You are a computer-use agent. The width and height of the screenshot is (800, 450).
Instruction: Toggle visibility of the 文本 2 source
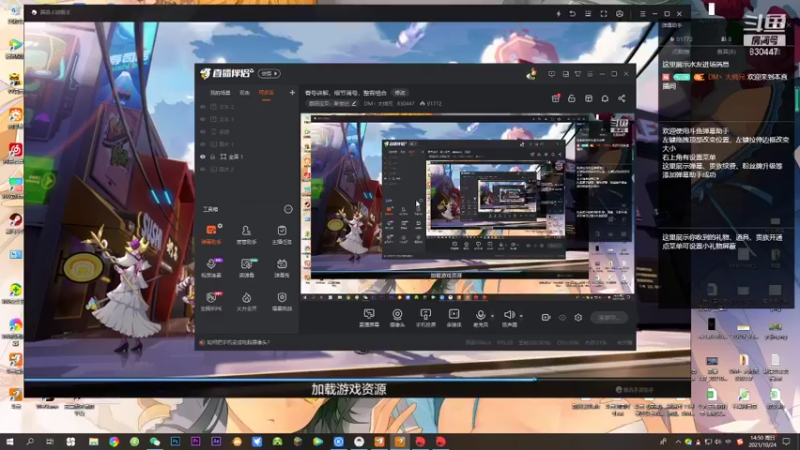[203, 107]
